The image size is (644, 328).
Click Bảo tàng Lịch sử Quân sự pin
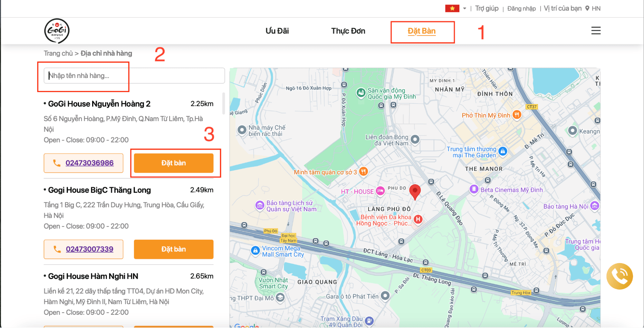coord(260,205)
